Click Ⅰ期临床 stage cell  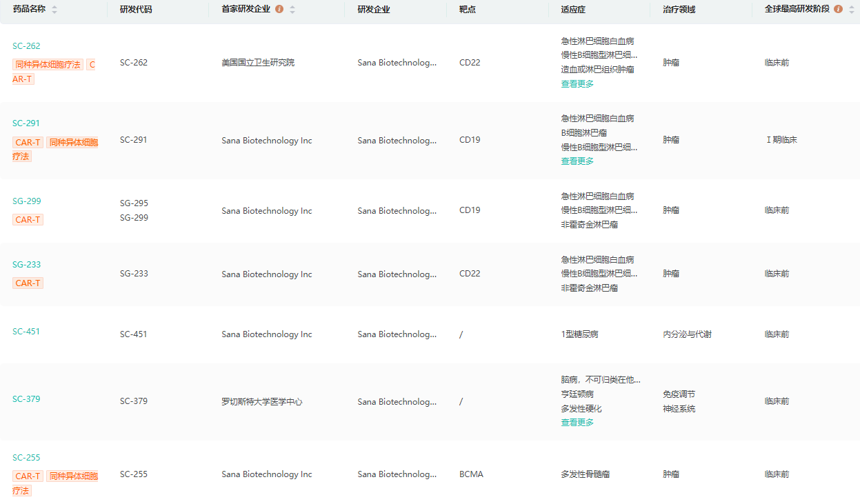781,140
